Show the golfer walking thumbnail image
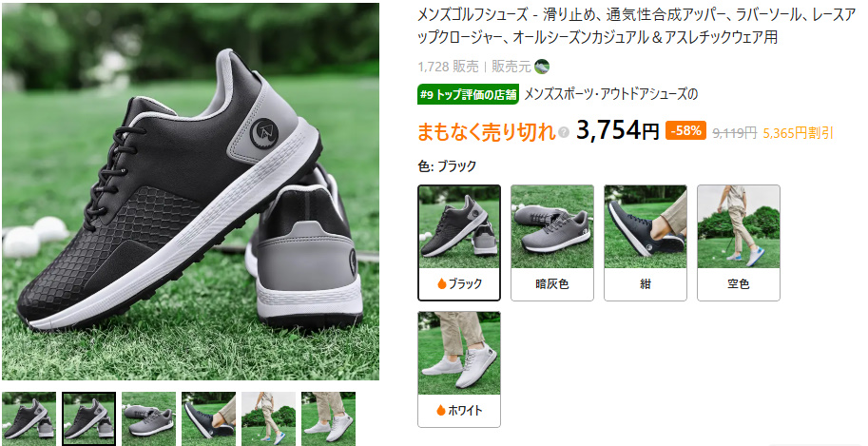This screenshot has height=446, width=868. 268,418
